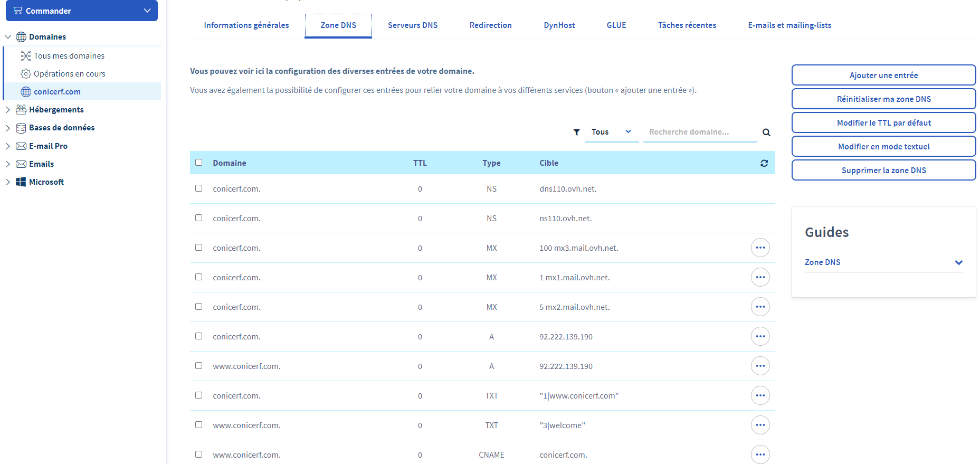Click the Microsoft Windows logo icon in sidebar
This screenshot has width=980, height=464.
(x=21, y=182)
